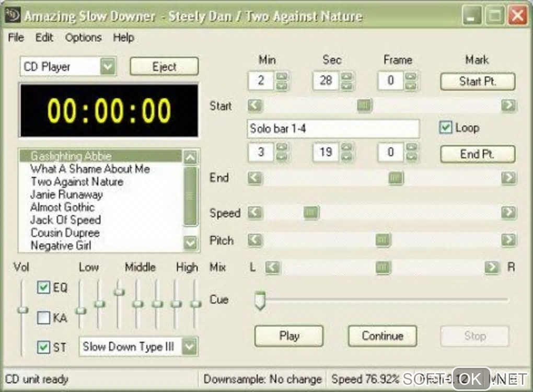Click the Start position slider thumb

point(365,106)
